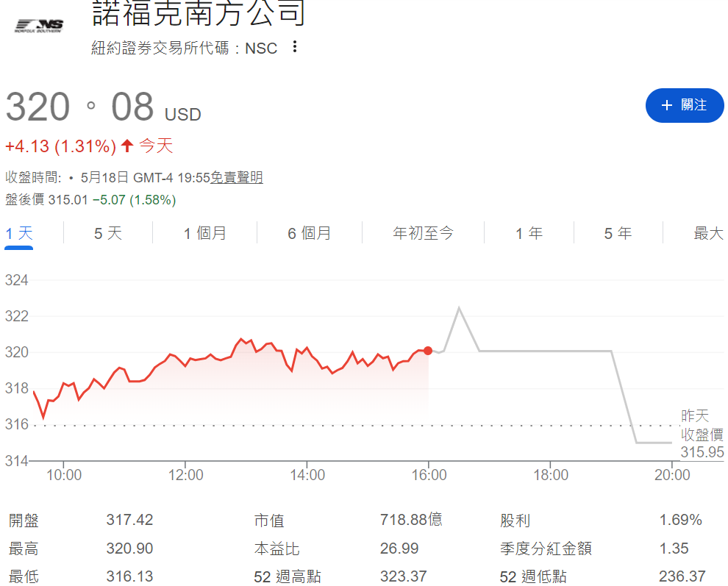This screenshot has width=728, height=586.
Task: Click the 52 週低點 value 236.37
Action: 682,576
